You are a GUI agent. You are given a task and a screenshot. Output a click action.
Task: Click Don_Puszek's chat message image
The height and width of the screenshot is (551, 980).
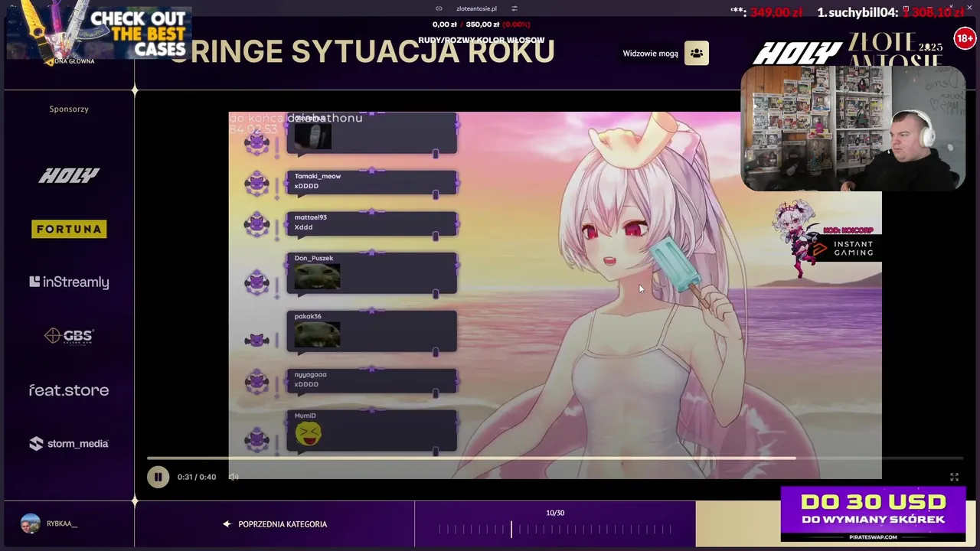point(317,276)
